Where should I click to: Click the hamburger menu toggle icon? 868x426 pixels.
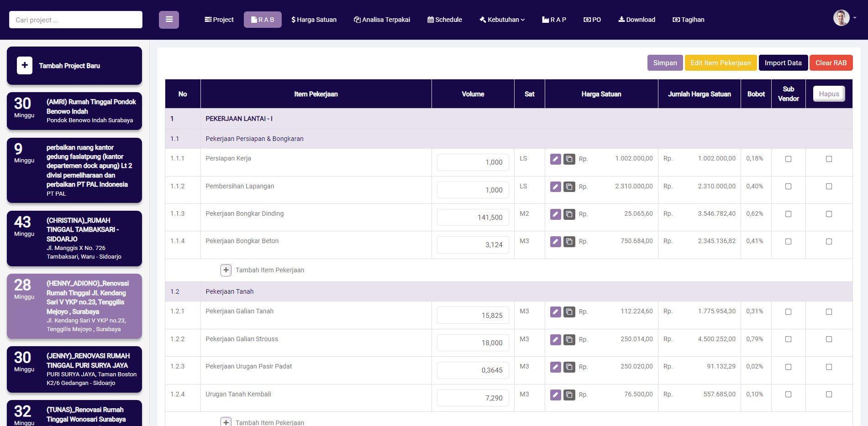click(x=169, y=20)
